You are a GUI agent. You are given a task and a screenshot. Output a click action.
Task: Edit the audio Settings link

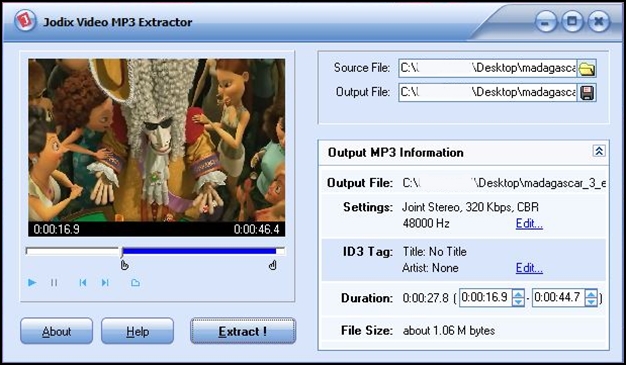[529, 223]
